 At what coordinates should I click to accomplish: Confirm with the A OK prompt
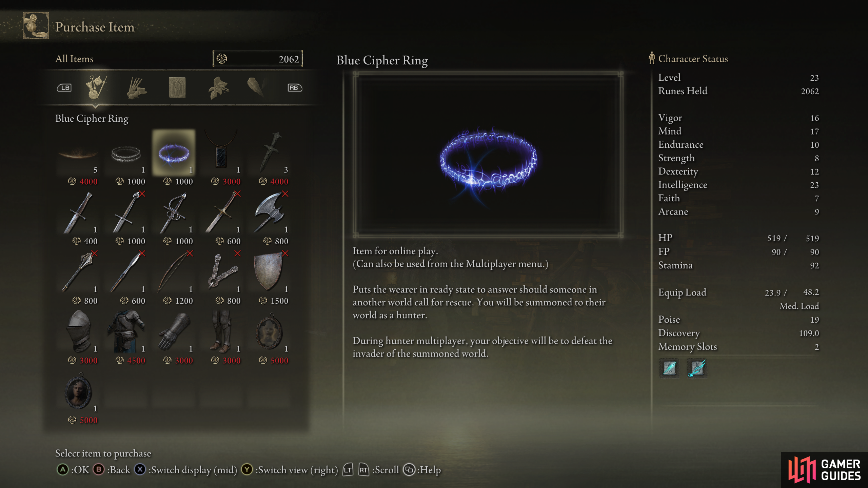(73, 470)
